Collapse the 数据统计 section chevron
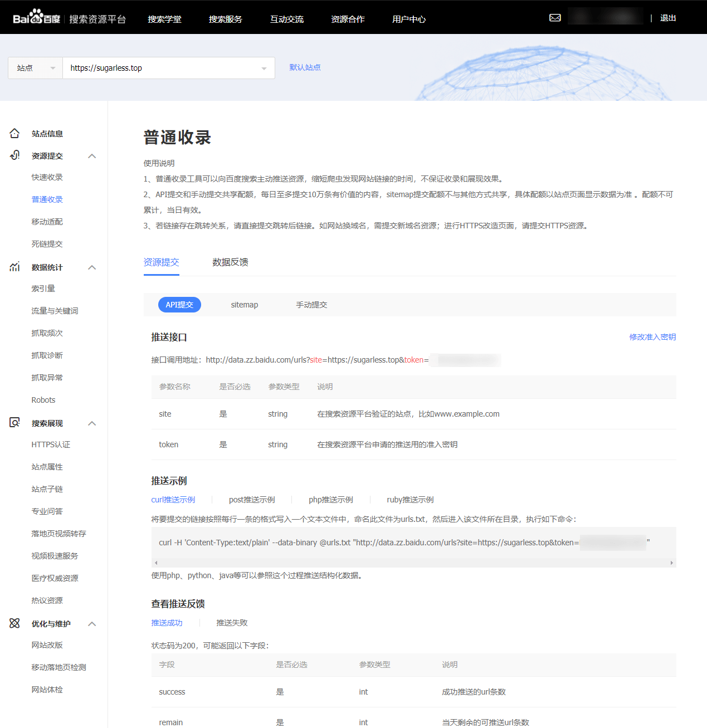Screen dimensions: 707x728 click(92, 267)
